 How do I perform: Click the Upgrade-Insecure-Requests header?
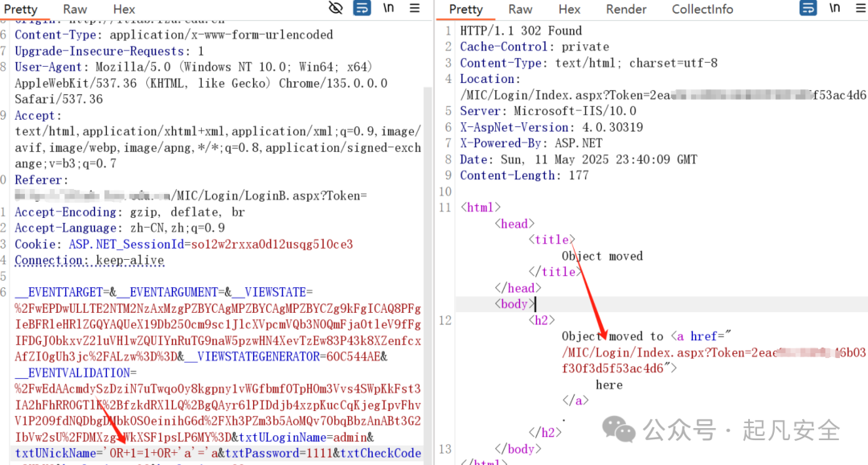109,51
